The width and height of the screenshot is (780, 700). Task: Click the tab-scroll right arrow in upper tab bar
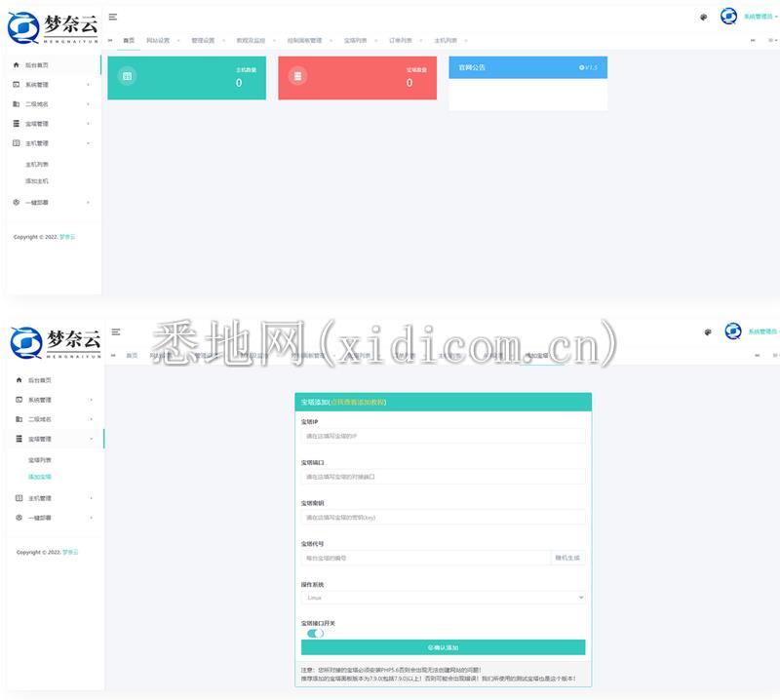tap(753, 41)
